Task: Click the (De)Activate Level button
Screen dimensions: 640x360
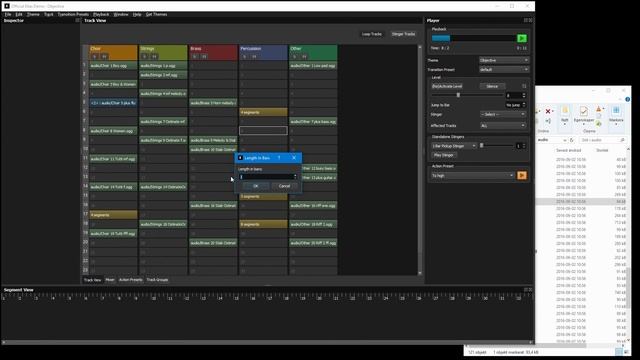Action: point(447,86)
